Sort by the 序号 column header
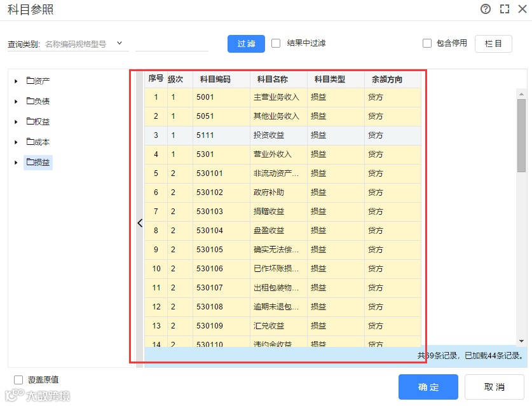Image resolution: width=532 pixels, height=406 pixels. [156, 79]
